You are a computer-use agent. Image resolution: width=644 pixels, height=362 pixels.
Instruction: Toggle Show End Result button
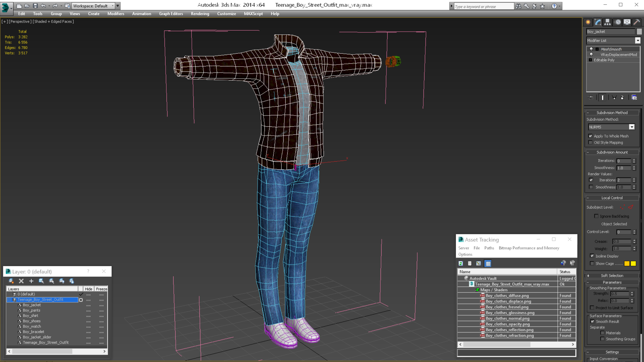coord(602,97)
